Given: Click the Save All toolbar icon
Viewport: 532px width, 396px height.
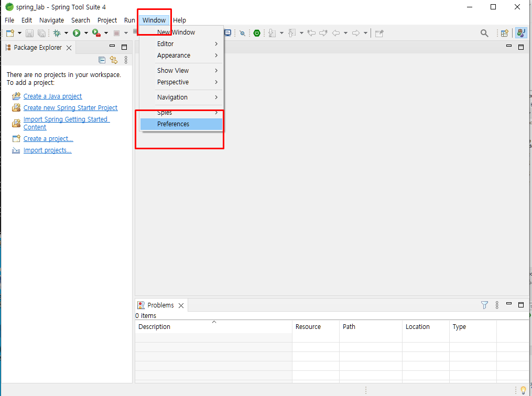Looking at the screenshot, I should [x=41, y=33].
